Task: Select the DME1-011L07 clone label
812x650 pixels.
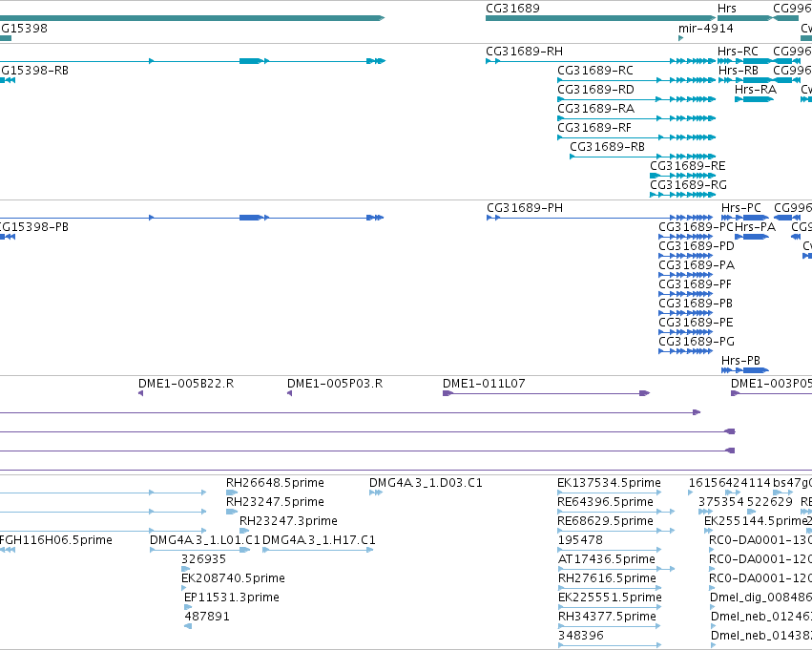Action: [x=484, y=384]
